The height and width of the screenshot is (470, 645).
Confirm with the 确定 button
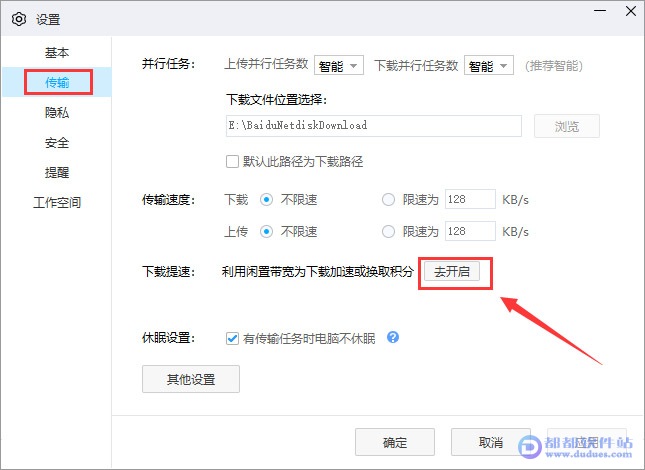click(x=395, y=442)
